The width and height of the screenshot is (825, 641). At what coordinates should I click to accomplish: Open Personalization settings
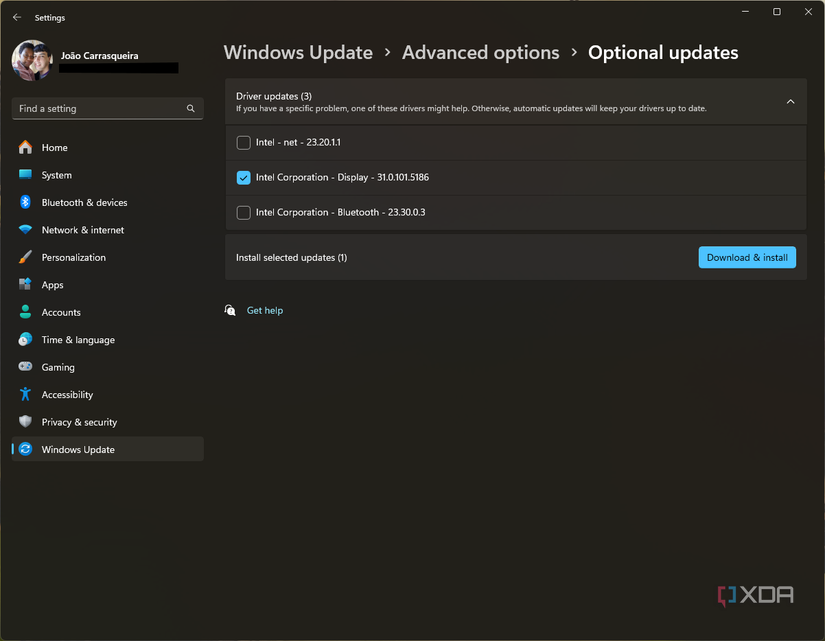[107, 257]
